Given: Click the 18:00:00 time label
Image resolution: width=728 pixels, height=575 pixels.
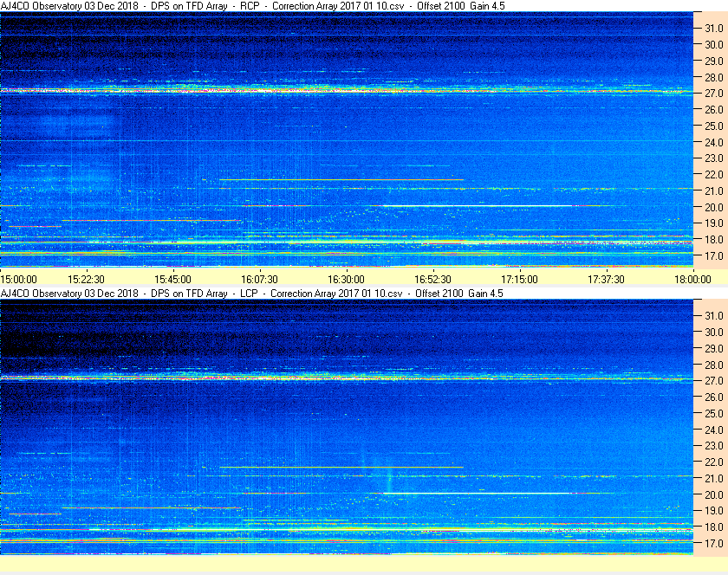Looking at the screenshot, I should coord(692,280).
